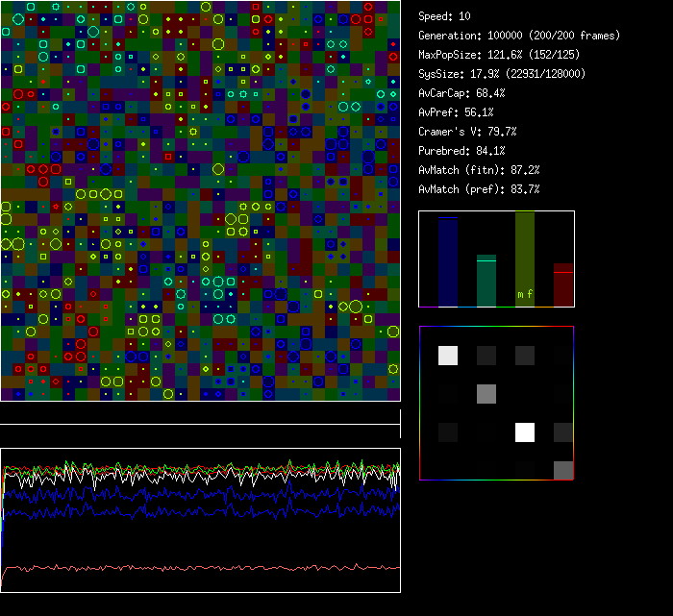
Task: Select the dark blue bar in histogram
Action: point(448,261)
